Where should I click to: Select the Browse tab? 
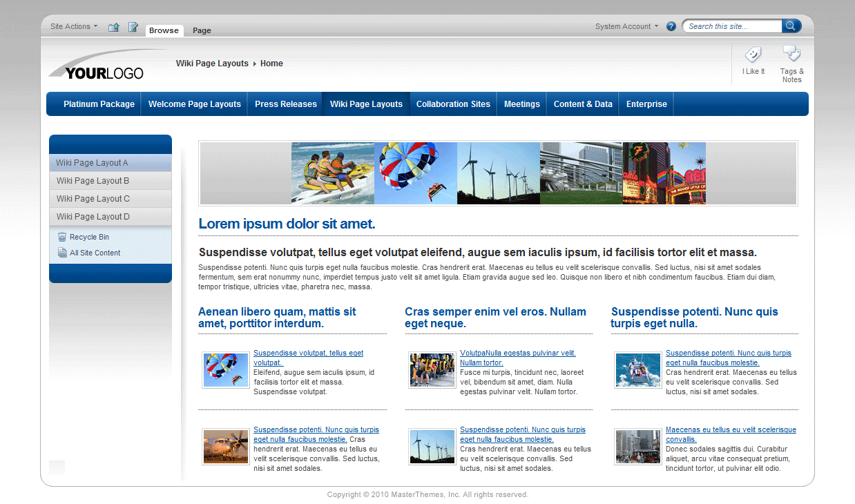(x=164, y=30)
